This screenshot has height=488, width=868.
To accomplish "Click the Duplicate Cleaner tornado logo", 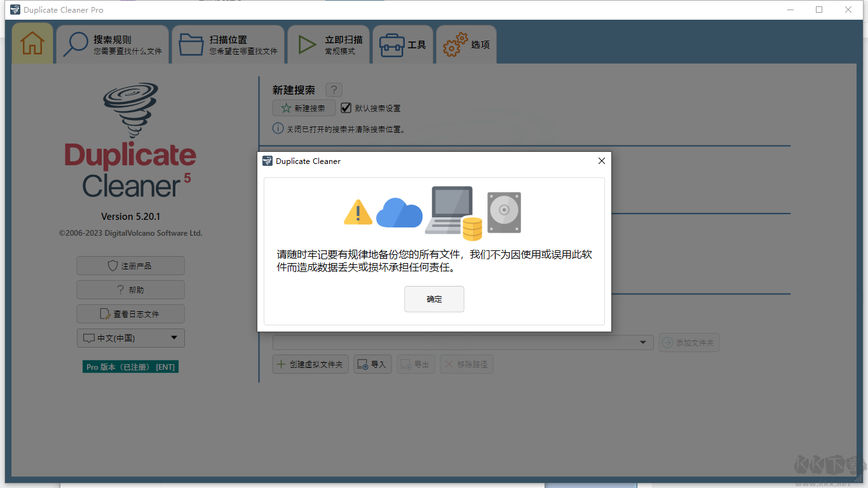I will pos(131,110).
